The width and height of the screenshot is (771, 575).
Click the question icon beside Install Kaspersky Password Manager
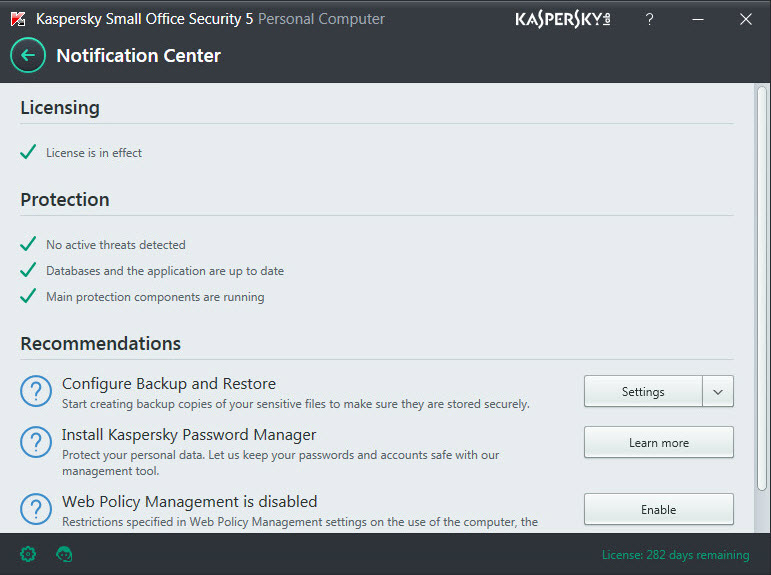click(x=36, y=442)
